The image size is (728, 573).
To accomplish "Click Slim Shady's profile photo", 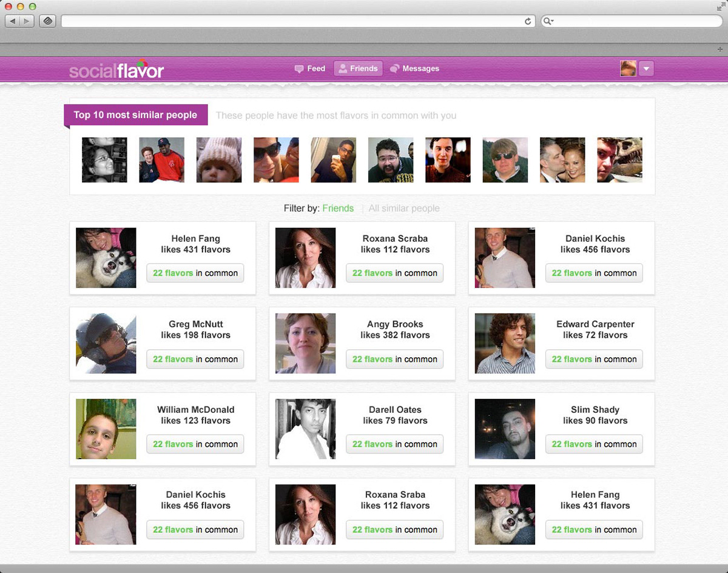I will click(x=505, y=429).
